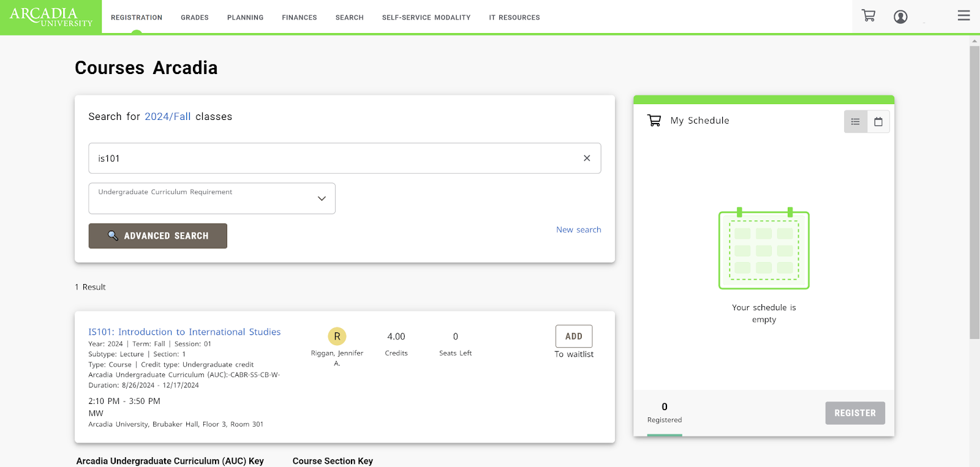Click the Arcadia University logo
Screen dimensions: 980x467
point(51,17)
